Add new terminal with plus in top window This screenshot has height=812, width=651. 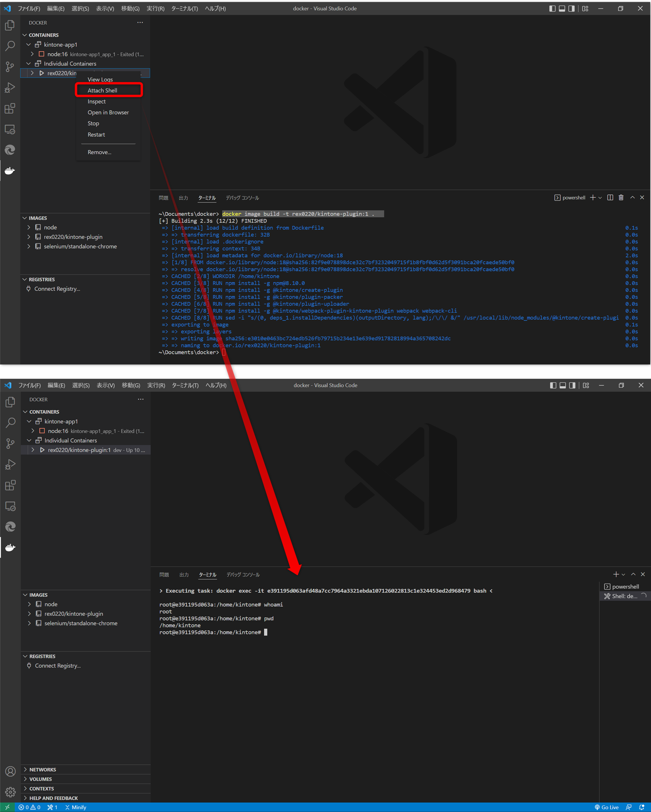pos(593,198)
